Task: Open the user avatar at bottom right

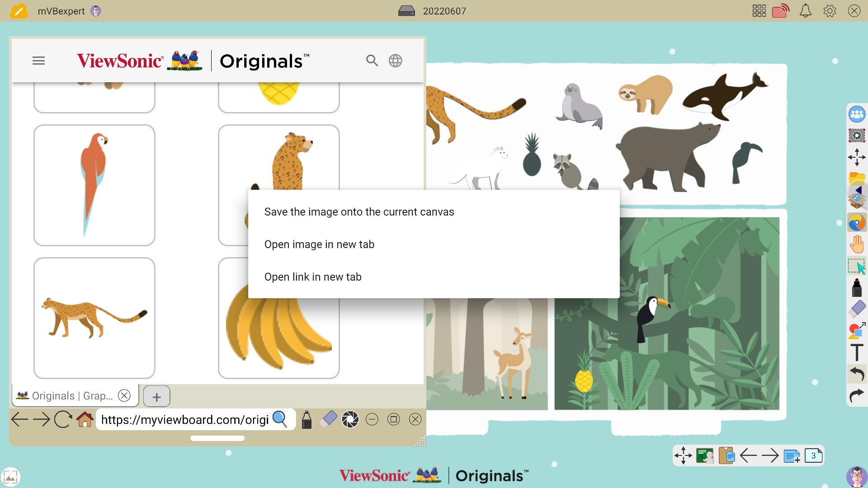Action: (856, 477)
